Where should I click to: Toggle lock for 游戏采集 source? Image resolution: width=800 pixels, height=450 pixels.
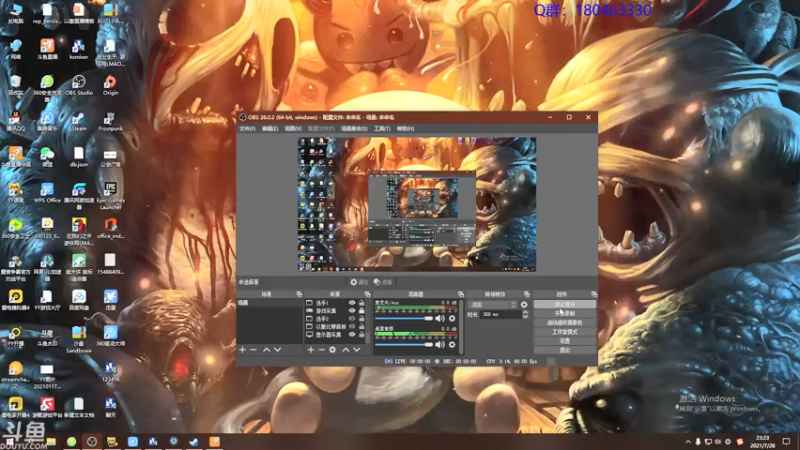tap(361, 311)
